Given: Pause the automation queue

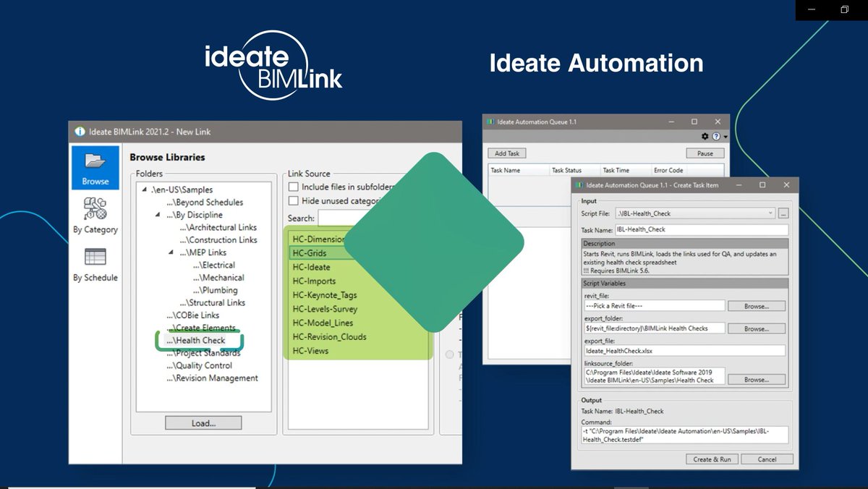Looking at the screenshot, I should point(705,153).
